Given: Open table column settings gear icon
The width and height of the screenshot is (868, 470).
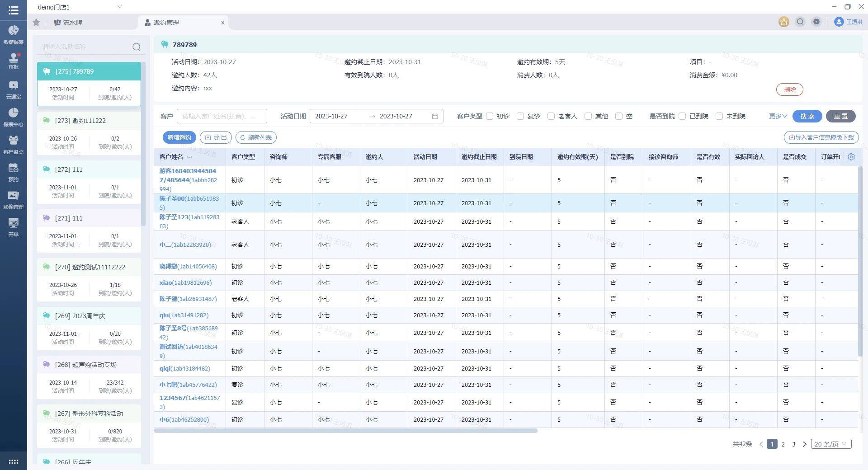Looking at the screenshot, I should [x=851, y=157].
